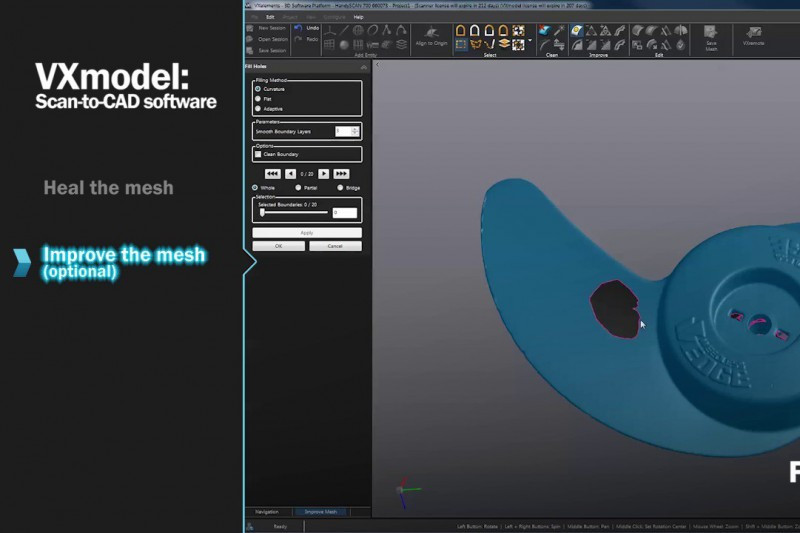Viewport: 800px width, 533px height.
Task: Collapse the side panel with the arrow
Action: coord(377,65)
